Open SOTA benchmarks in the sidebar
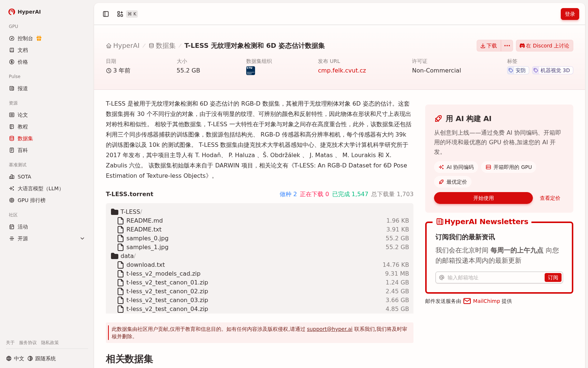The height and width of the screenshot is (368, 588). click(24, 177)
